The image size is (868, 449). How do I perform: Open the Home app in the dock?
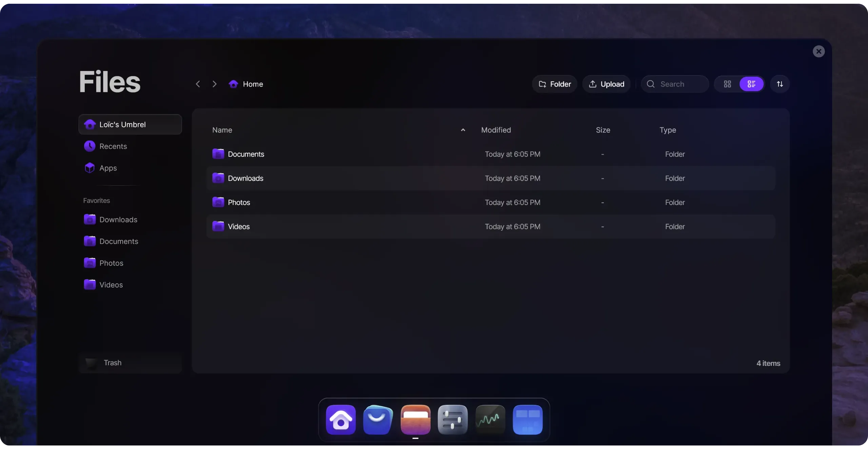click(341, 420)
